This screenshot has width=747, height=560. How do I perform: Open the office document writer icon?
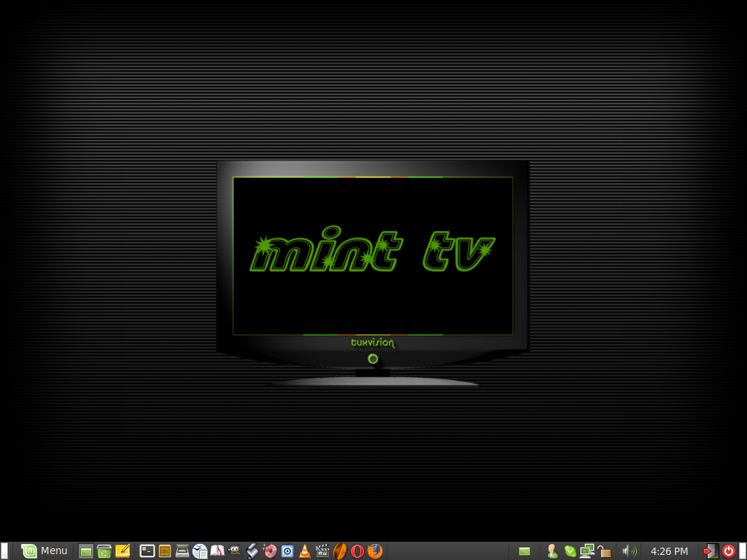pyautogui.click(x=200, y=551)
